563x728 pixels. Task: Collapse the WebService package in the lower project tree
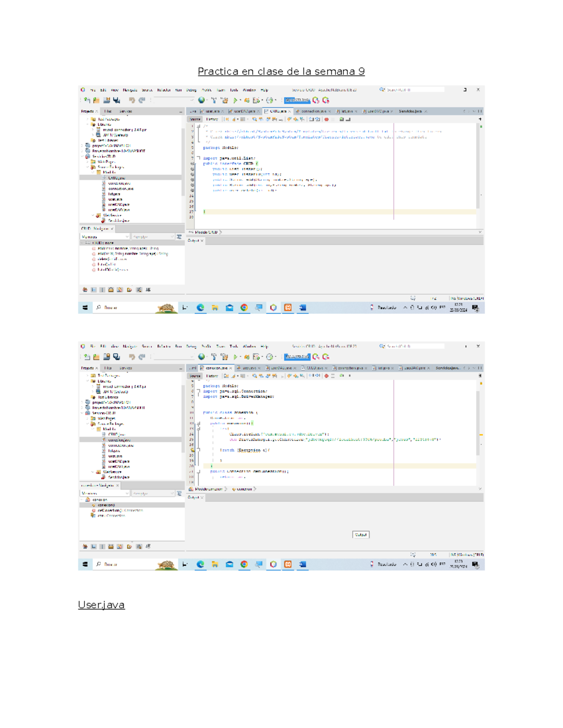pyautogui.click(x=93, y=472)
